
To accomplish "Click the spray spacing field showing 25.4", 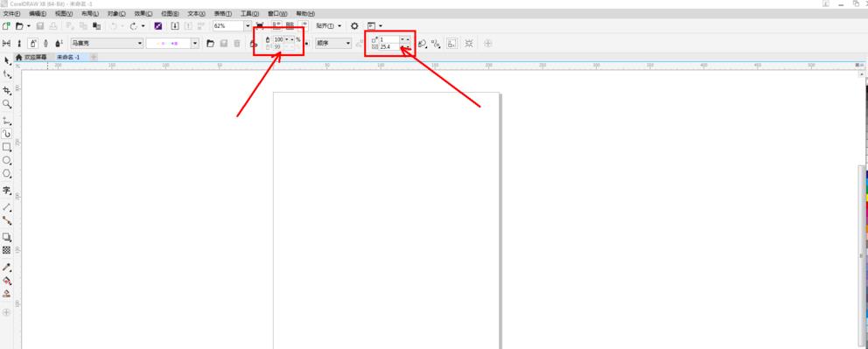I will [389, 47].
